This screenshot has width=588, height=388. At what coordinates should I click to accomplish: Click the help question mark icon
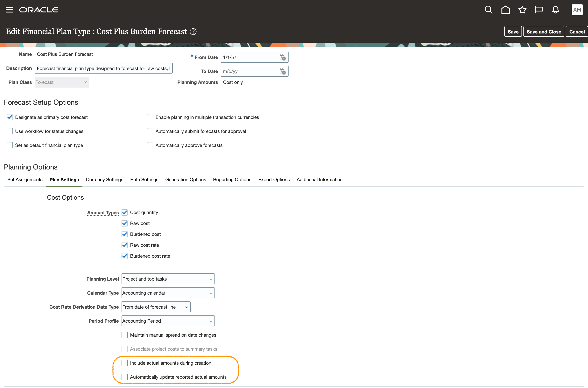[x=193, y=32]
